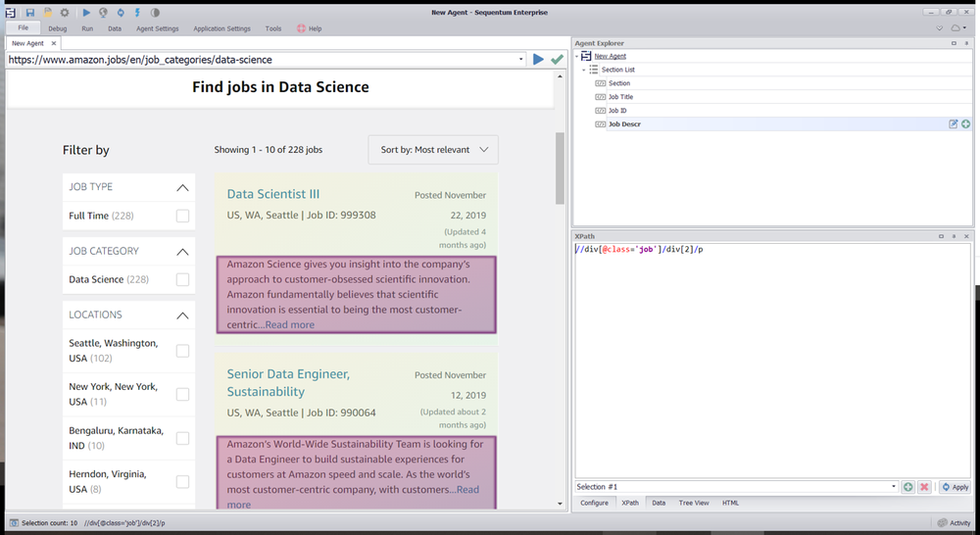
Task: Delete selection with the red X button
Action: (x=924, y=487)
